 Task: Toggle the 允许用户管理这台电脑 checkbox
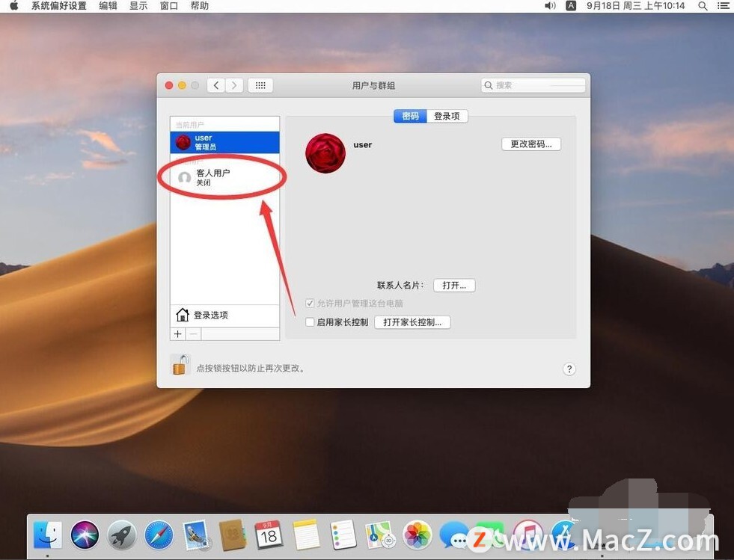click(x=310, y=303)
